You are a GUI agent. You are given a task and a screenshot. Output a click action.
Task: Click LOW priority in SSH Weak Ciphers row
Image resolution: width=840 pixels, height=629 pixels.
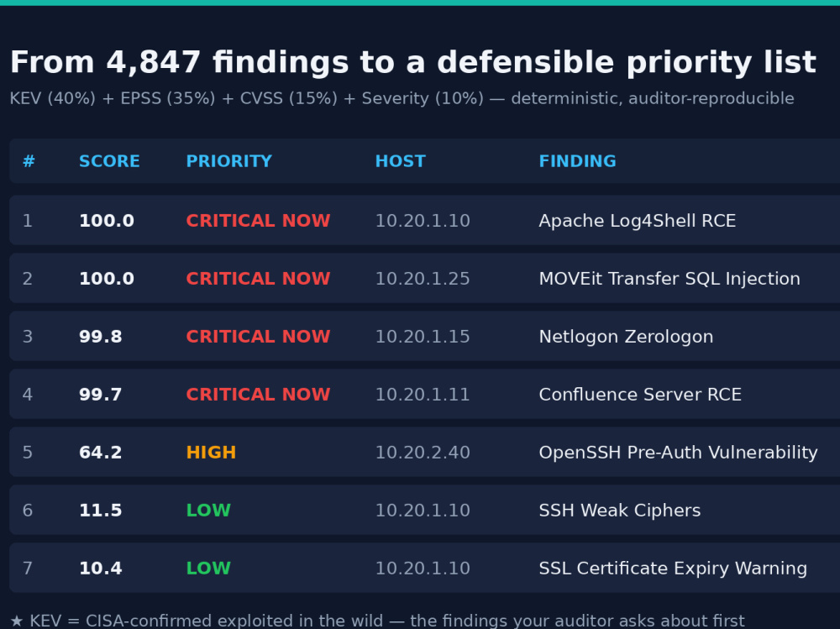point(208,510)
